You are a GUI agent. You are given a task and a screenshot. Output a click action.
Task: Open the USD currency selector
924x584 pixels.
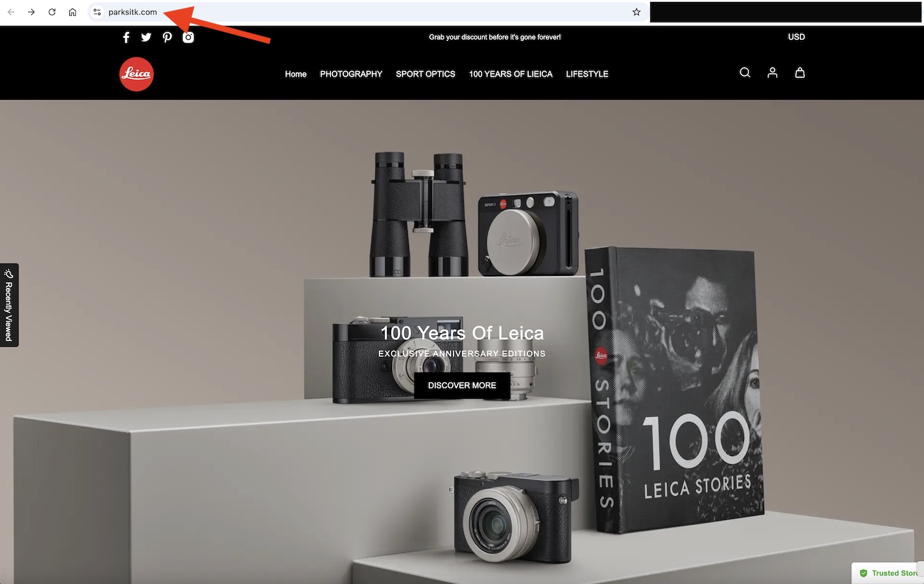pos(796,37)
